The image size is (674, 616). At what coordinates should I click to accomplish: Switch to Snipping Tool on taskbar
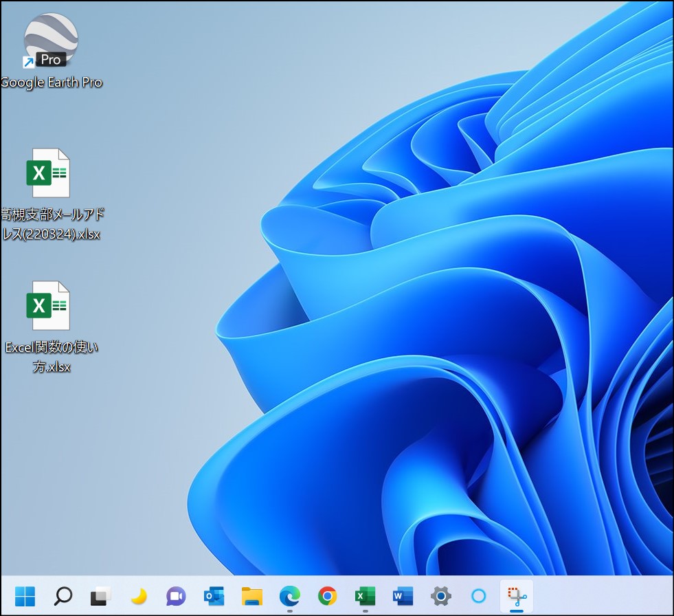click(516, 595)
